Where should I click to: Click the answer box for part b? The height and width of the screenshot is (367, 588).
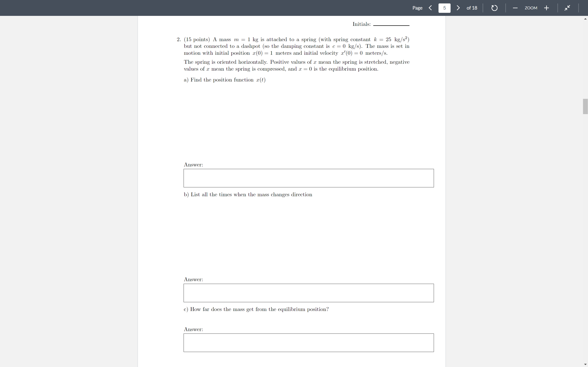(309, 293)
